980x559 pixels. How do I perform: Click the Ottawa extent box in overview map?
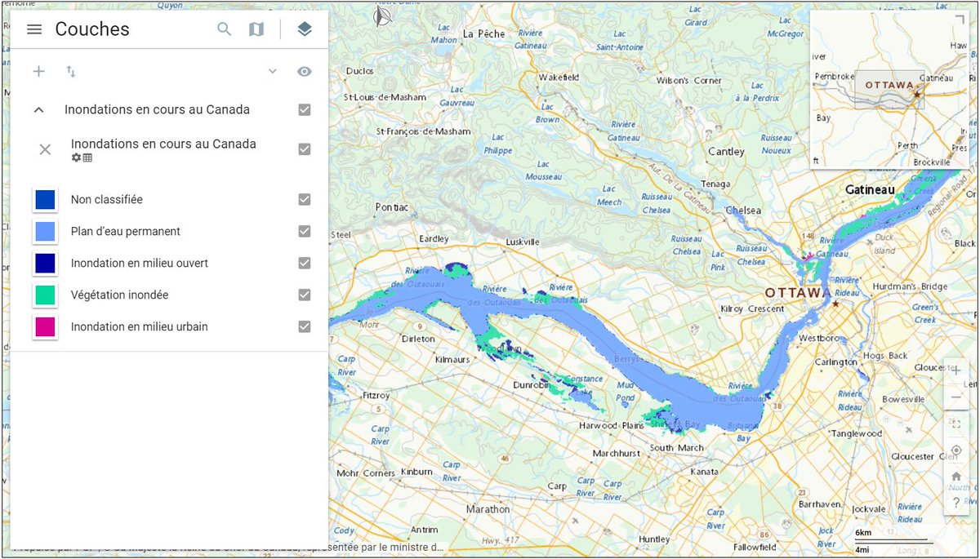[x=890, y=90]
